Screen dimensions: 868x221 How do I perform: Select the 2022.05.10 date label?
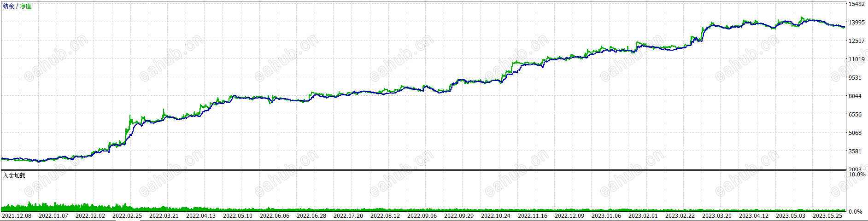click(x=238, y=216)
